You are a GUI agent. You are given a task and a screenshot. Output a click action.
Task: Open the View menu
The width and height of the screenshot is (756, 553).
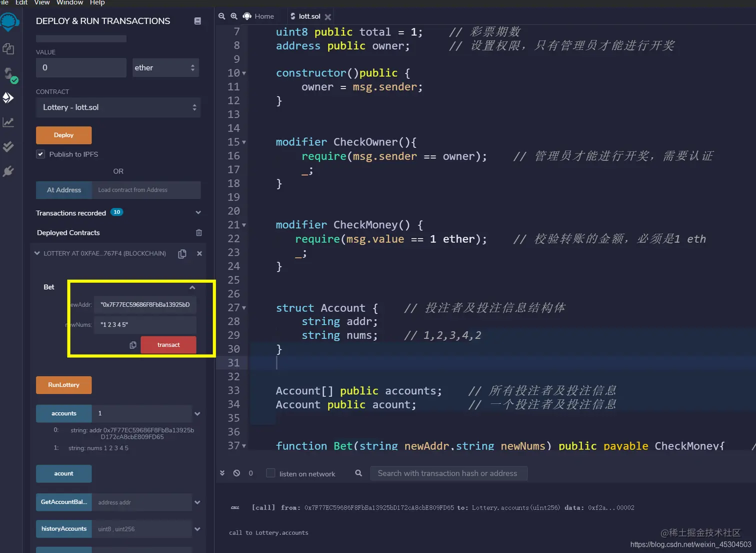pos(42,2)
